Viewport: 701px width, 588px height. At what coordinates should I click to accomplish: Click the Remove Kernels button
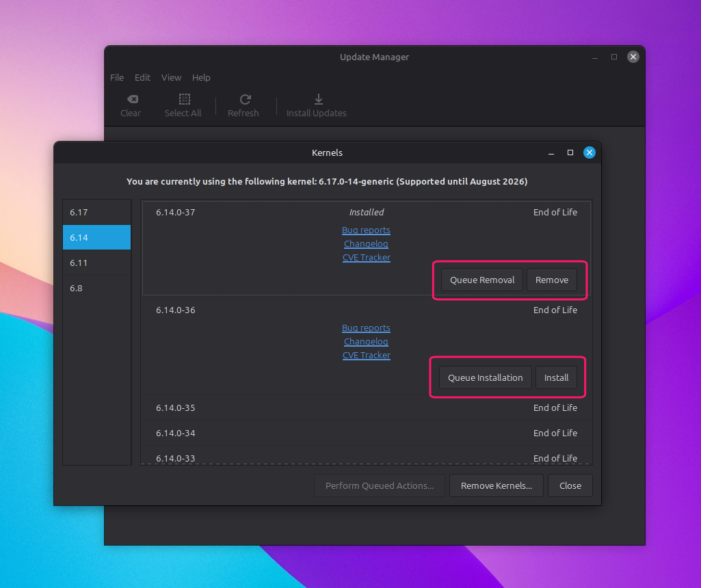[x=497, y=485]
